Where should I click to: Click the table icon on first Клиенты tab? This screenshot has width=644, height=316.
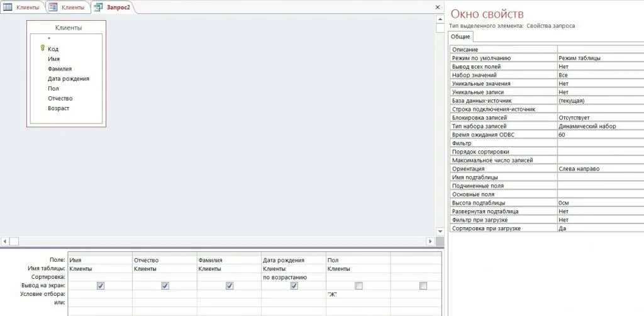click(8, 7)
